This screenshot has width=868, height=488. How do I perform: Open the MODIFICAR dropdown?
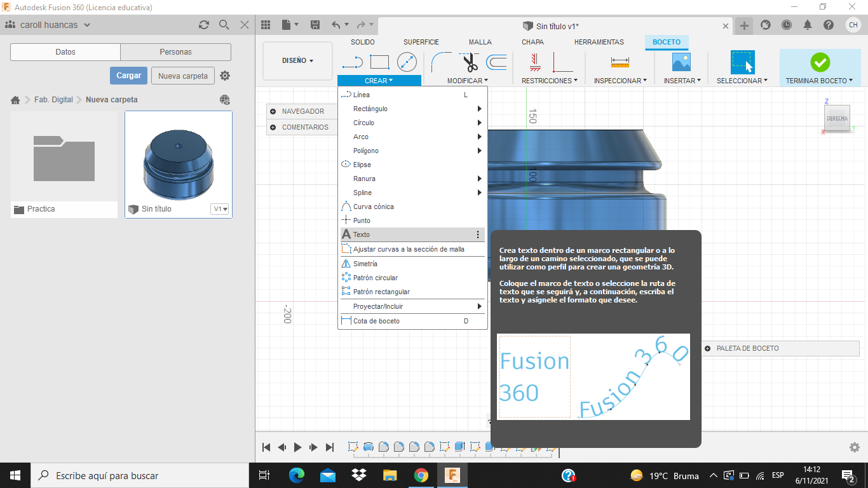pos(467,81)
